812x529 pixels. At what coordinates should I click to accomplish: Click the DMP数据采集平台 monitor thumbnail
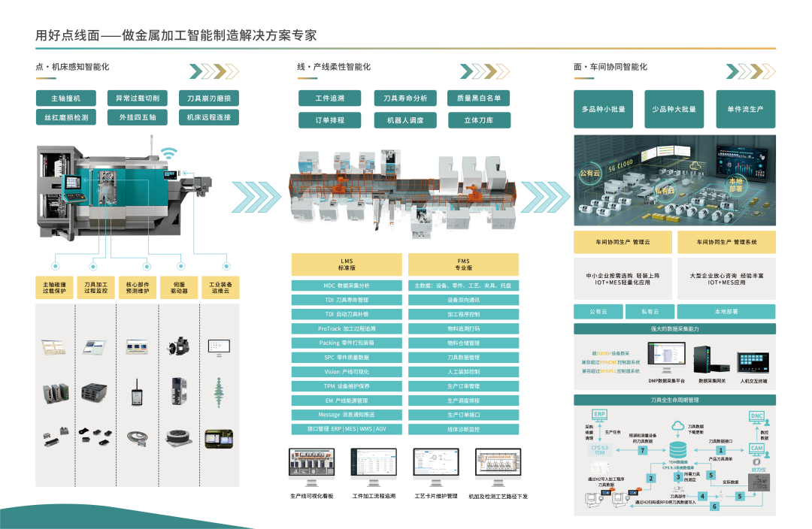tap(666, 358)
